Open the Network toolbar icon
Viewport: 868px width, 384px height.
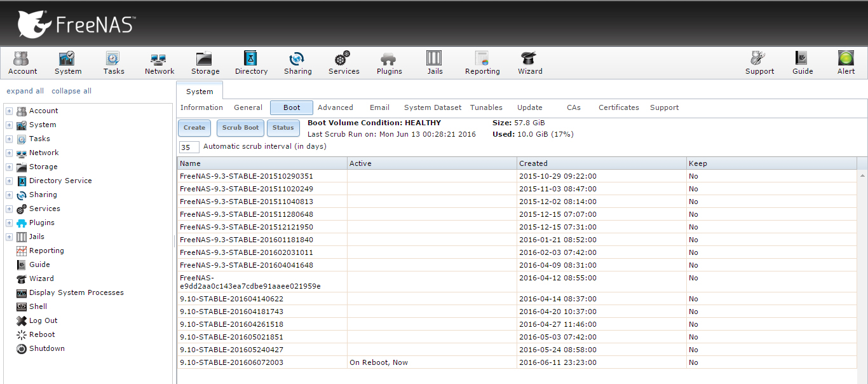click(159, 63)
